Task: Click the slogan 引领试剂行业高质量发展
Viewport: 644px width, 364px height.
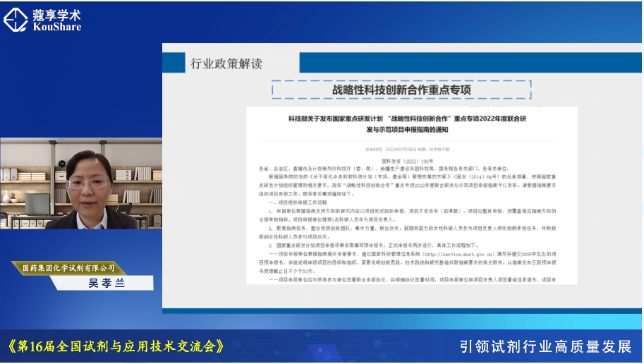Action: [x=545, y=346]
